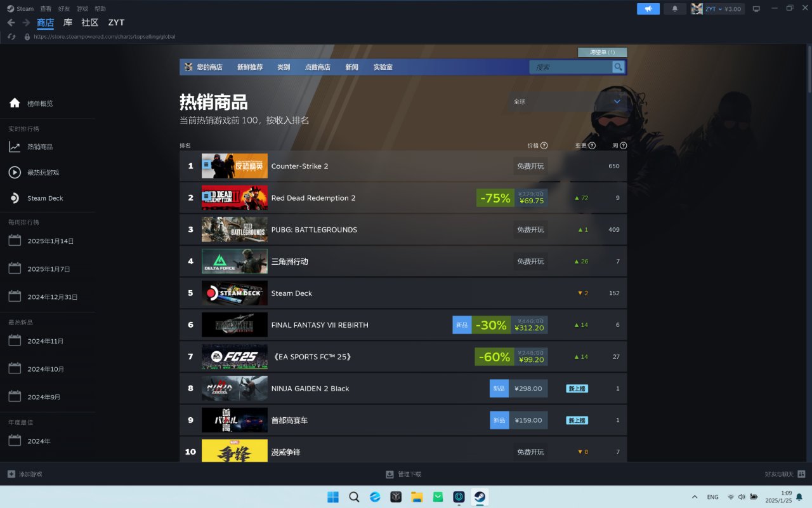Open Windows Start menu
This screenshot has width=812, height=508.
[333, 497]
